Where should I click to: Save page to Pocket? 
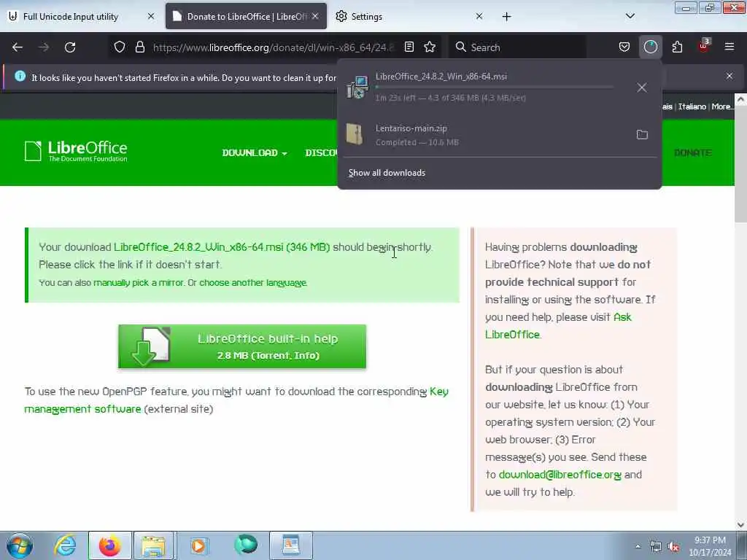click(x=624, y=47)
